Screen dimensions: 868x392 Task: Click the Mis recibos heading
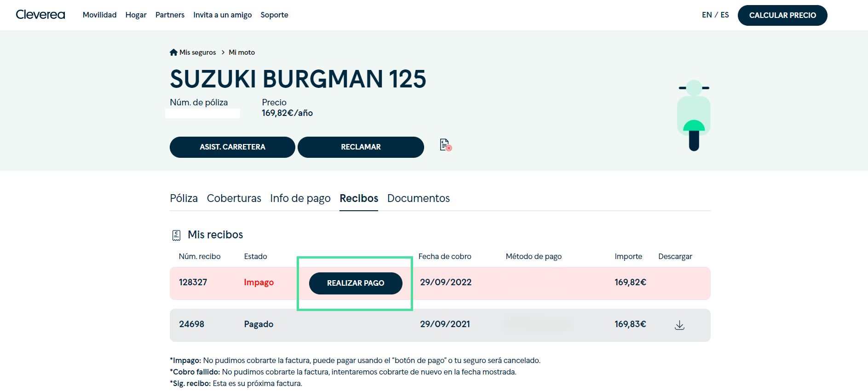point(215,235)
